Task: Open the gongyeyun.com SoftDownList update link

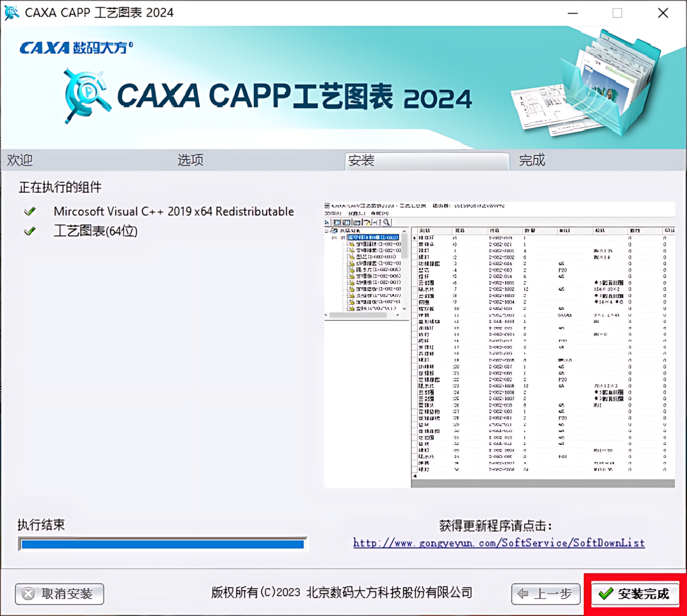Action: (499, 543)
